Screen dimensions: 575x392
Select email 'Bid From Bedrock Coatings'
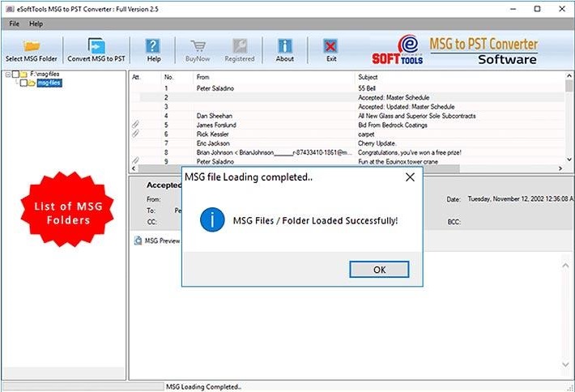tap(347, 125)
